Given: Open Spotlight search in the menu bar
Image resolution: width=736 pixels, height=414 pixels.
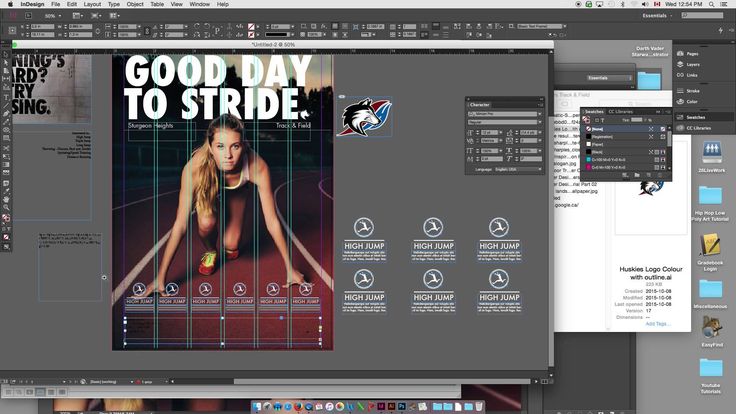Looking at the screenshot, I should pos(712,4).
